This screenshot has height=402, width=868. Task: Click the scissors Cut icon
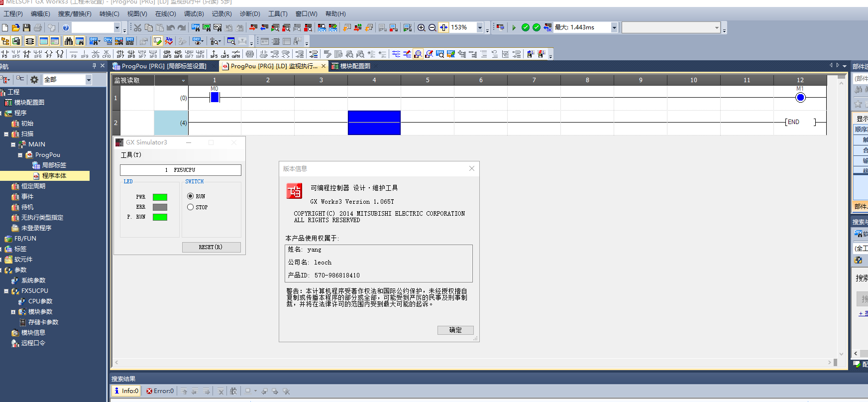[x=138, y=28]
